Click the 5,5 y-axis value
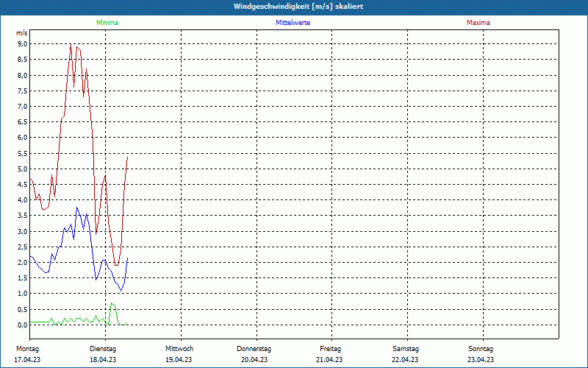The height and width of the screenshot is (368, 588). coord(23,153)
